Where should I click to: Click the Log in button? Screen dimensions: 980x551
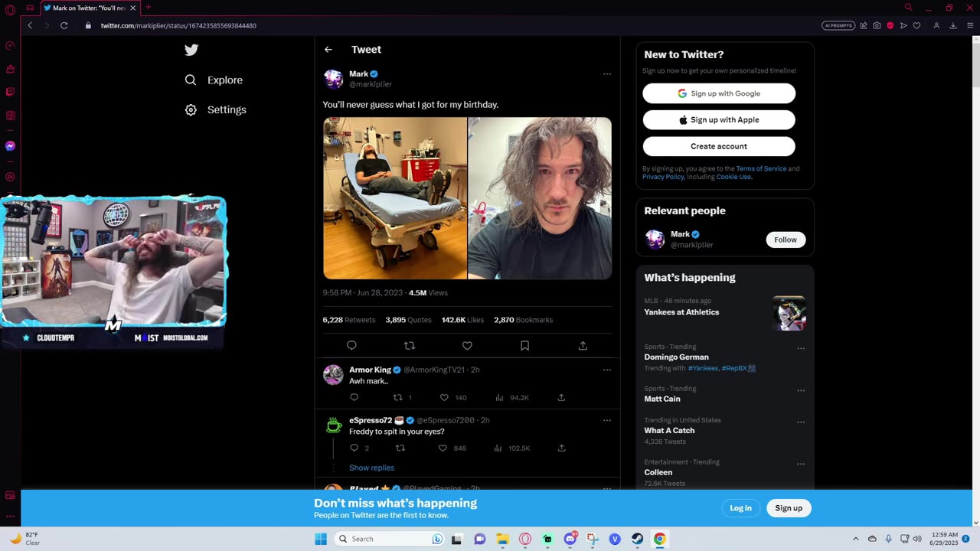click(740, 508)
